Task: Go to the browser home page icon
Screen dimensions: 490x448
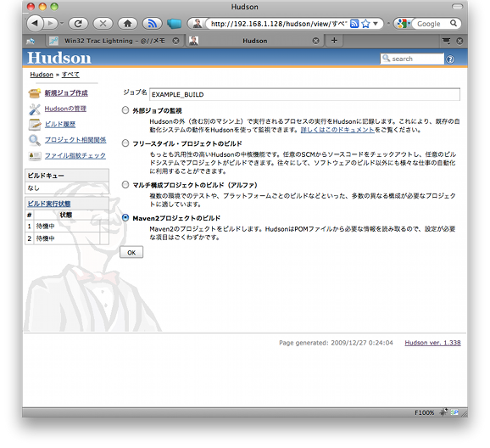Action: (x=127, y=24)
